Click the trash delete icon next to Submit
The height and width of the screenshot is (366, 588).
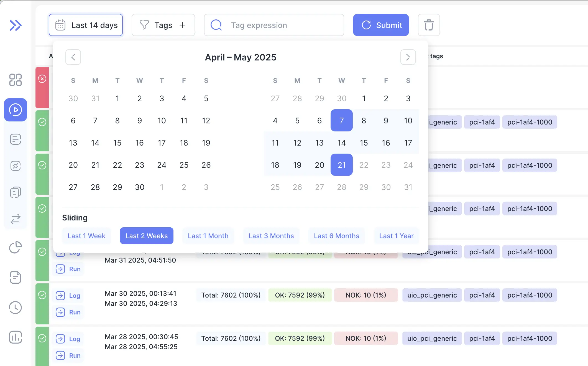(429, 25)
